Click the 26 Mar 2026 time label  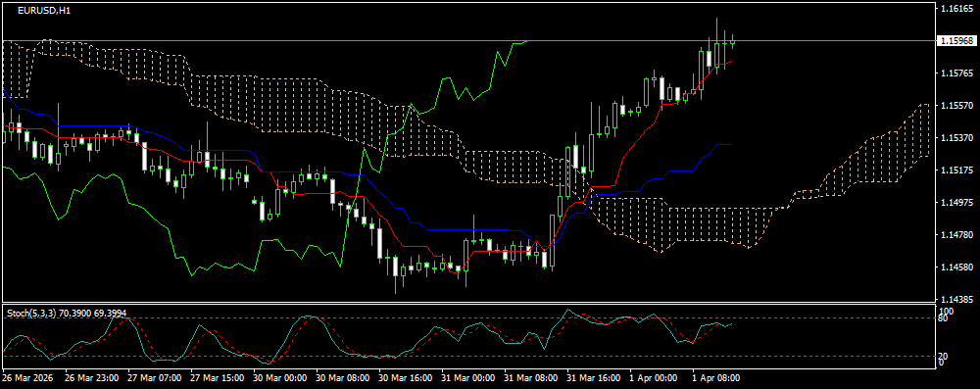[27, 378]
